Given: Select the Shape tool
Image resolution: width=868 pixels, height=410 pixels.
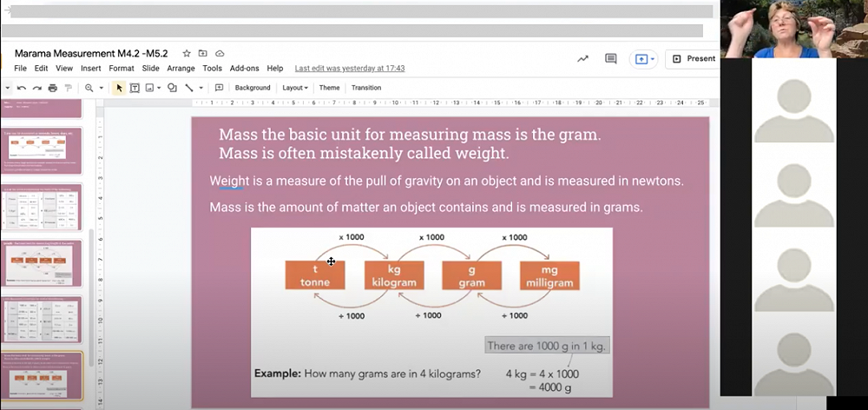Looking at the screenshot, I should (x=172, y=88).
